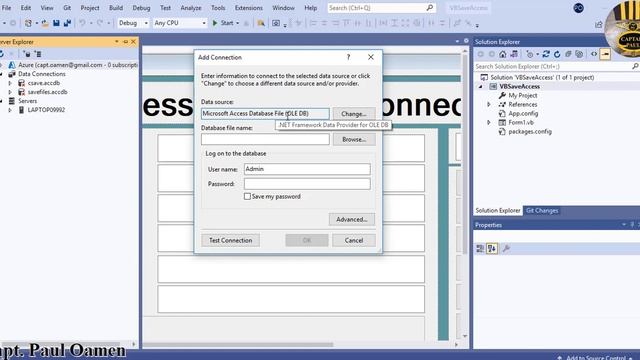
Task: Select My Project in Solution Explorer
Action: 522,96
